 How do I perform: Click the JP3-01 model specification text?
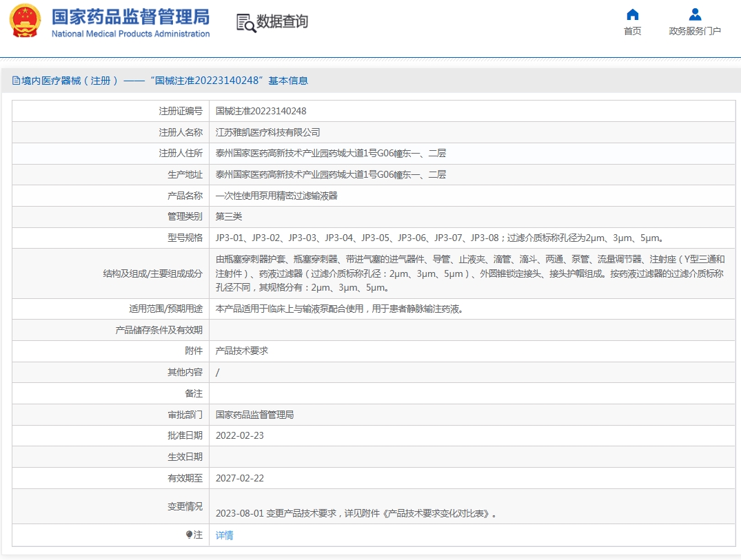[439, 238]
